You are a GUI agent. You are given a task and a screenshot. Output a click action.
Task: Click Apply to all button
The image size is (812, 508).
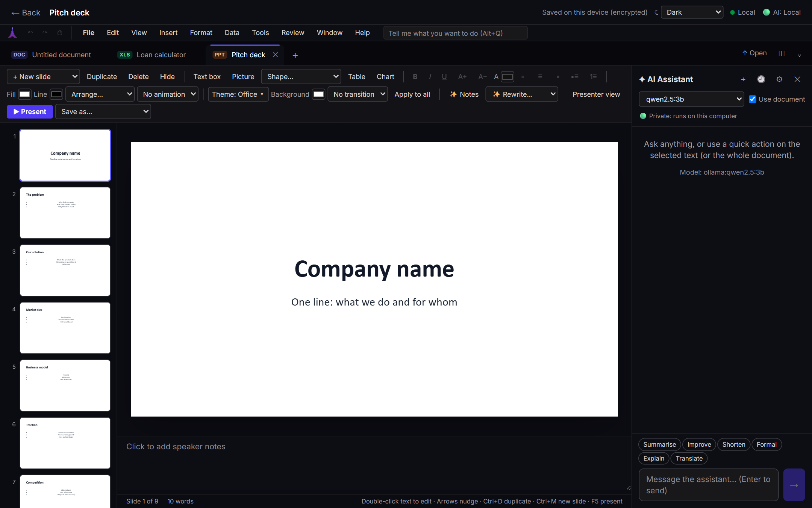pyautogui.click(x=412, y=94)
